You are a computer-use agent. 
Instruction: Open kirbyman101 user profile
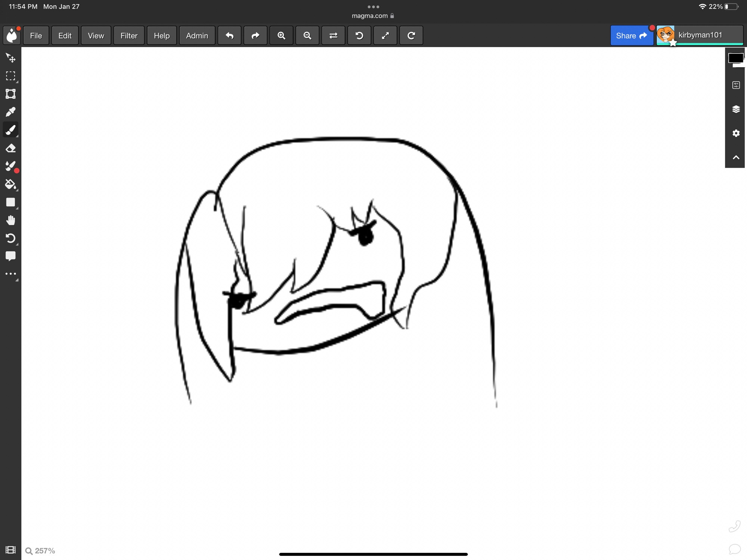(x=700, y=35)
